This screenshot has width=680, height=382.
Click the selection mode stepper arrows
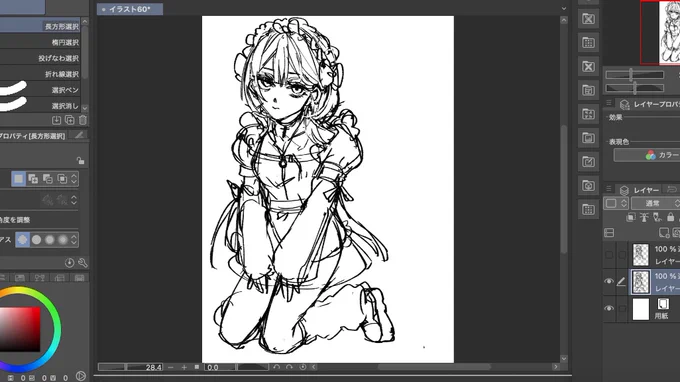[x=74, y=179]
